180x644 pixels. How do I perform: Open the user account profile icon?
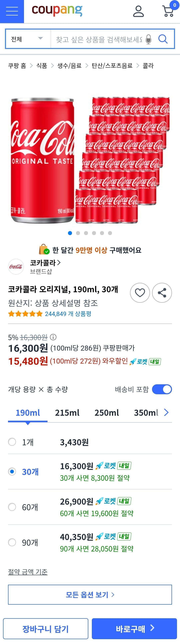coord(138,11)
